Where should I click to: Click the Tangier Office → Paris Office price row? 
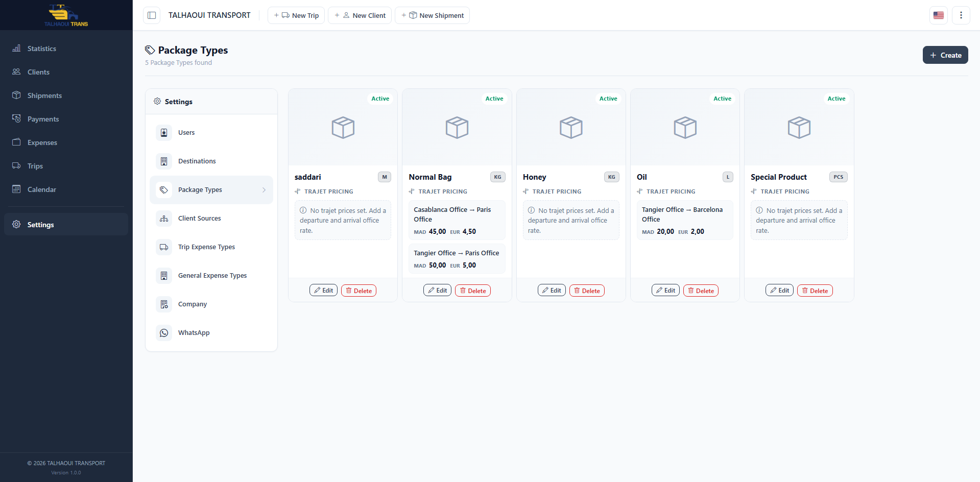457,259
